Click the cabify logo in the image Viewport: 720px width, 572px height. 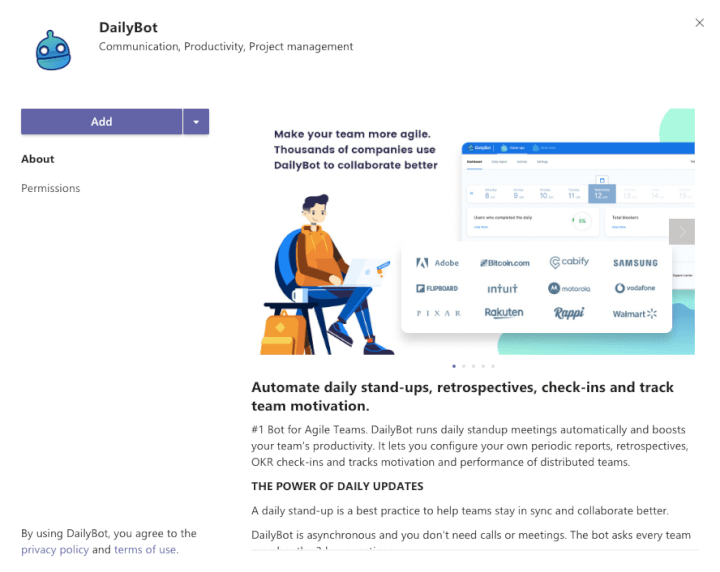pyautogui.click(x=569, y=262)
